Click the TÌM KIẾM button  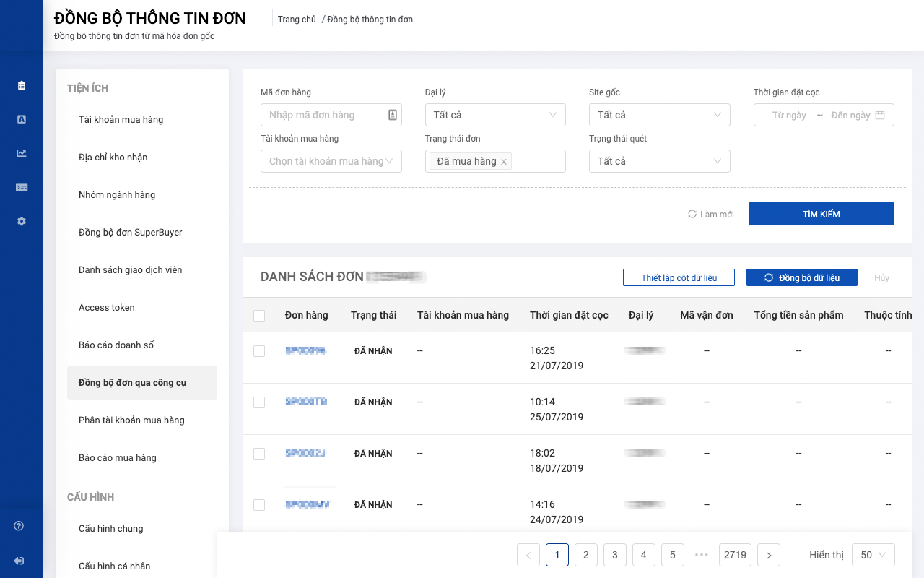[821, 214]
